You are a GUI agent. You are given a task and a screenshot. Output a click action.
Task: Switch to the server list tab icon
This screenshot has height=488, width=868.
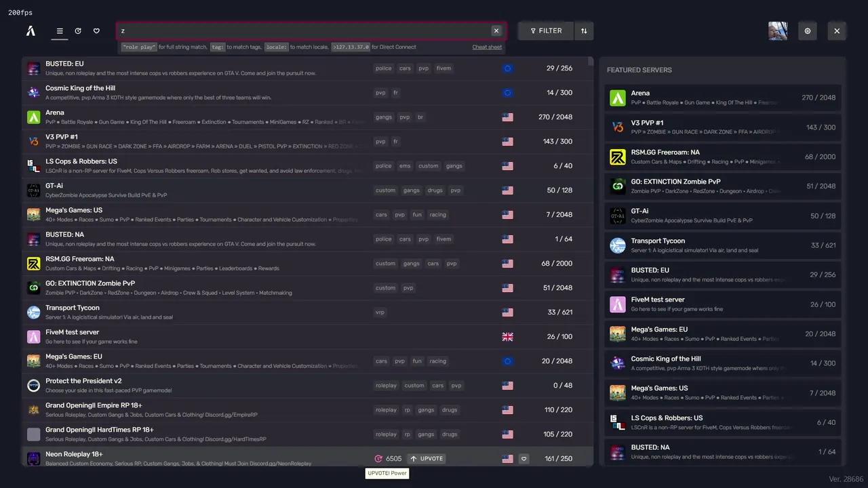(x=60, y=30)
